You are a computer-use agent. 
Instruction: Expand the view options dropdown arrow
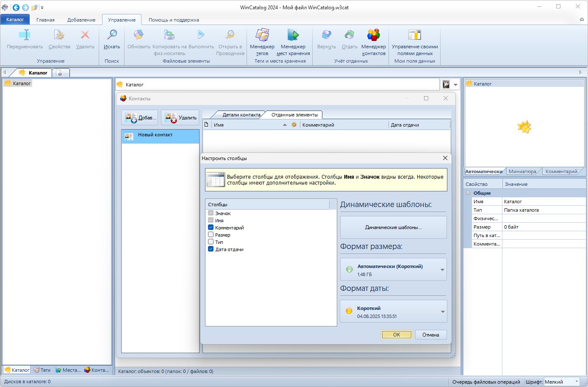(456, 85)
